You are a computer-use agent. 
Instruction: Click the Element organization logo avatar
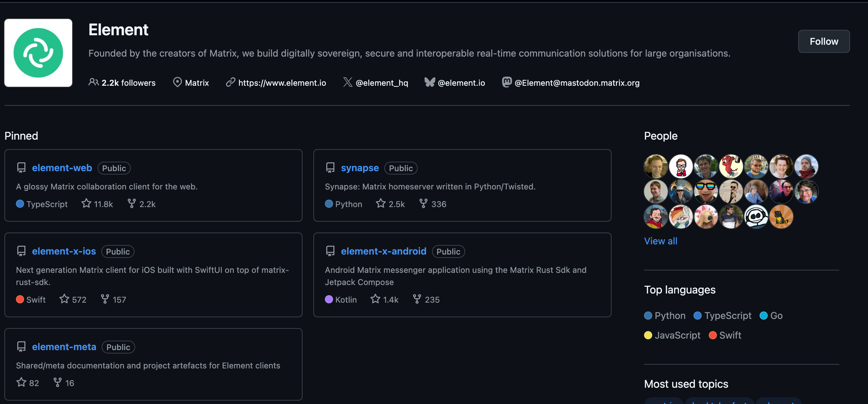[x=38, y=53]
